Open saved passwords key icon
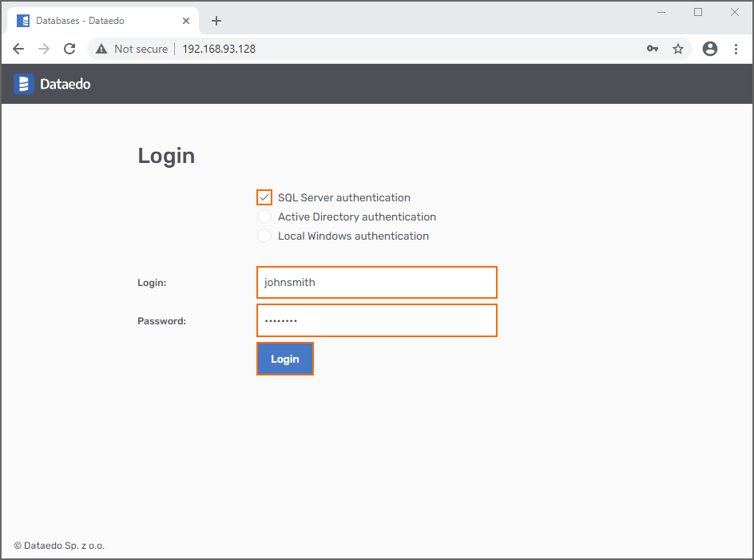This screenshot has height=560, width=754. click(653, 49)
